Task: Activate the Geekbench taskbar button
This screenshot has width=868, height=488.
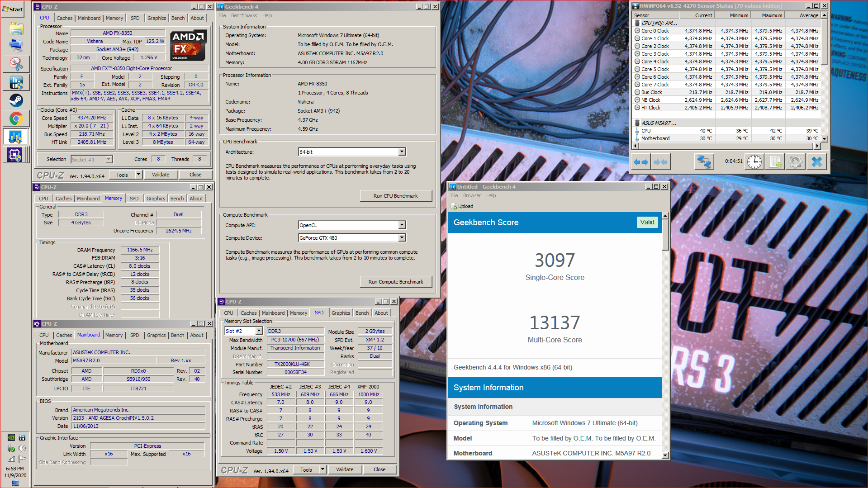Action: click(x=16, y=137)
